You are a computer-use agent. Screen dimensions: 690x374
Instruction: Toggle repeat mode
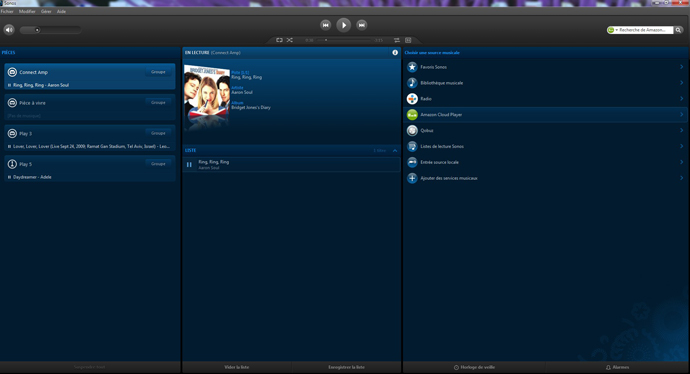click(279, 40)
